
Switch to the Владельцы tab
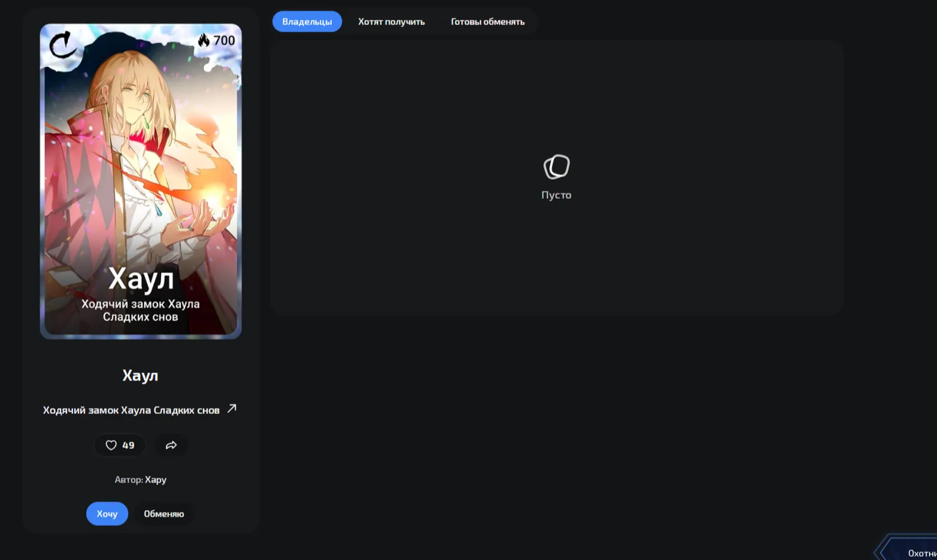click(x=307, y=22)
